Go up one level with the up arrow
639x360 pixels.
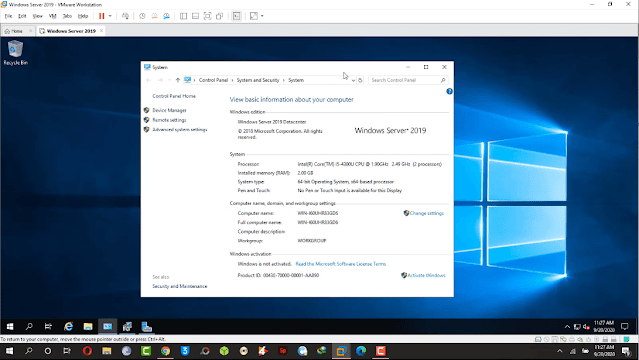(x=178, y=80)
